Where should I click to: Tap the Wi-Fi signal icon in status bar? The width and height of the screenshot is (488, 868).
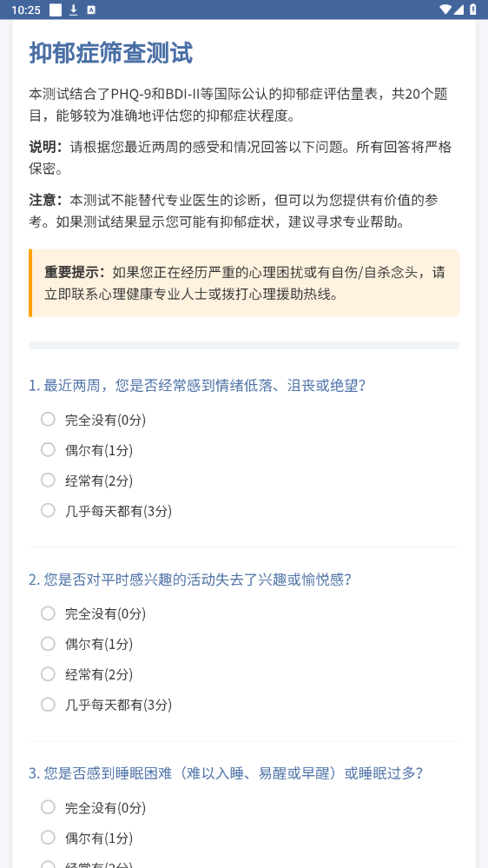pyautogui.click(x=445, y=10)
